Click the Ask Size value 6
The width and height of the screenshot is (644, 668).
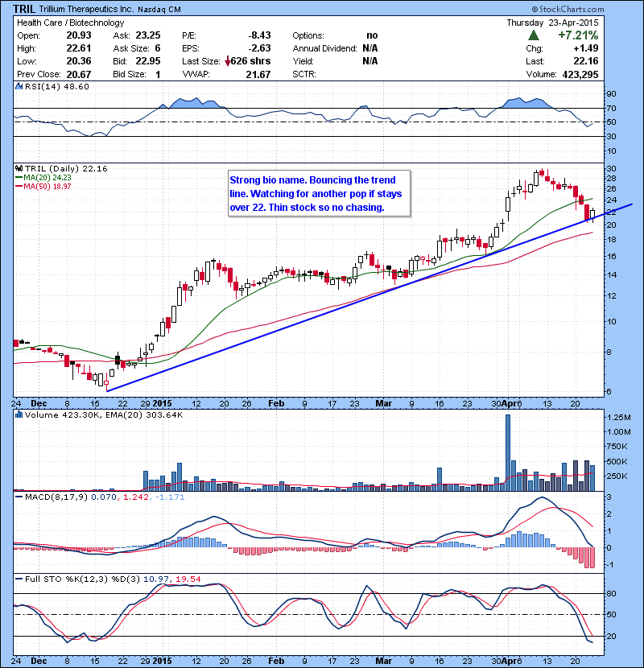click(x=158, y=48)
